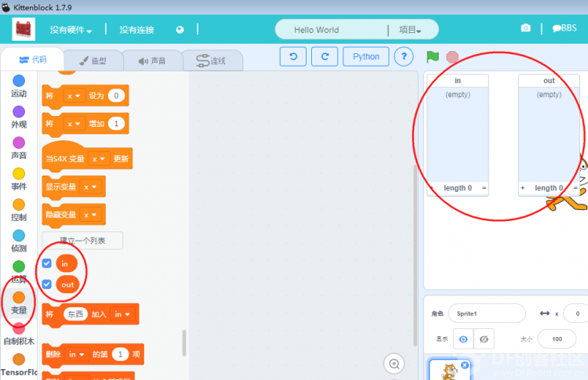The width and height of the screenshot is (588, 380).
Task: Click the redo arrow button
Action: [x=325, y=56]
